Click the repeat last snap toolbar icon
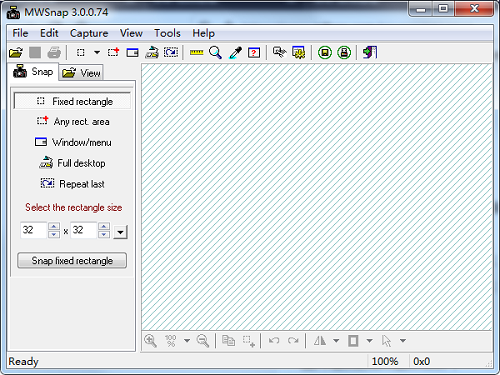This screenshot has height=375, width=500. 171,53
